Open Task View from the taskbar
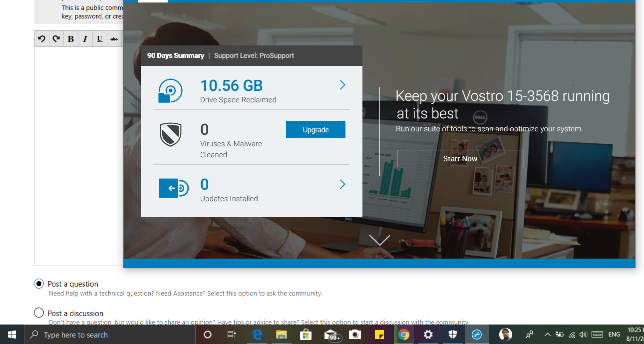Image resolution: width=644 pixels, height=344 pixels. 232,335
